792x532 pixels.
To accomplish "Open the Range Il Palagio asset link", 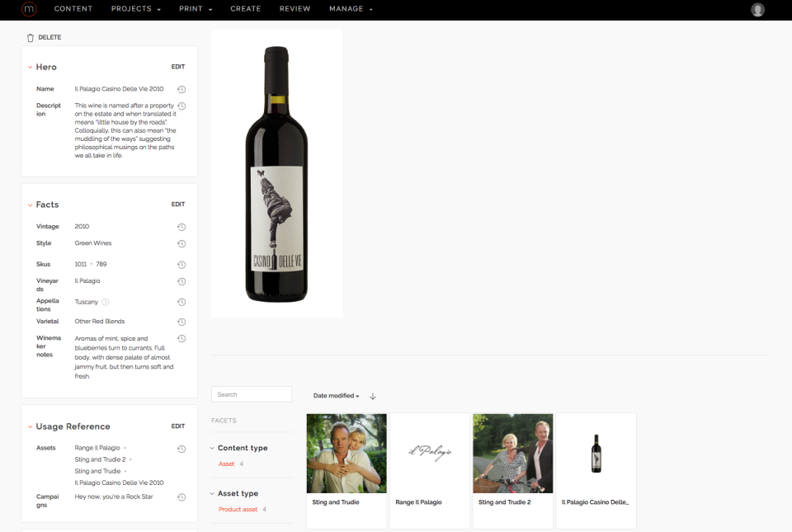I will [x=97, y=448].
